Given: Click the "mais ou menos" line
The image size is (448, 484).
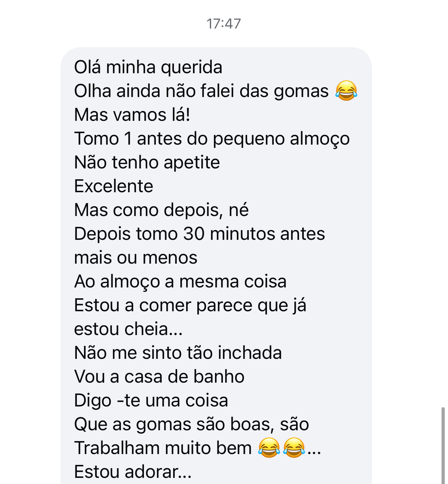Looking at the screenshot, I should [x=136, y=258].
